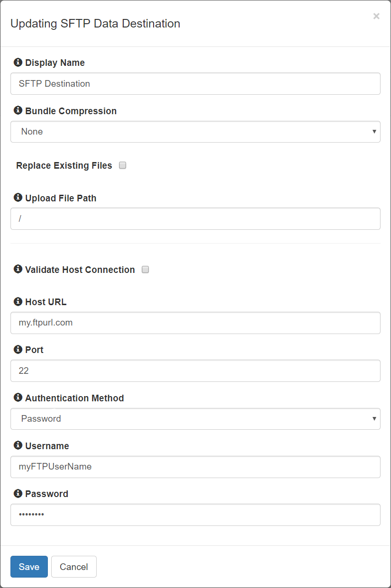Click the info icon next to Bundle Compression
391x588 pixels.
pos(18,110)
